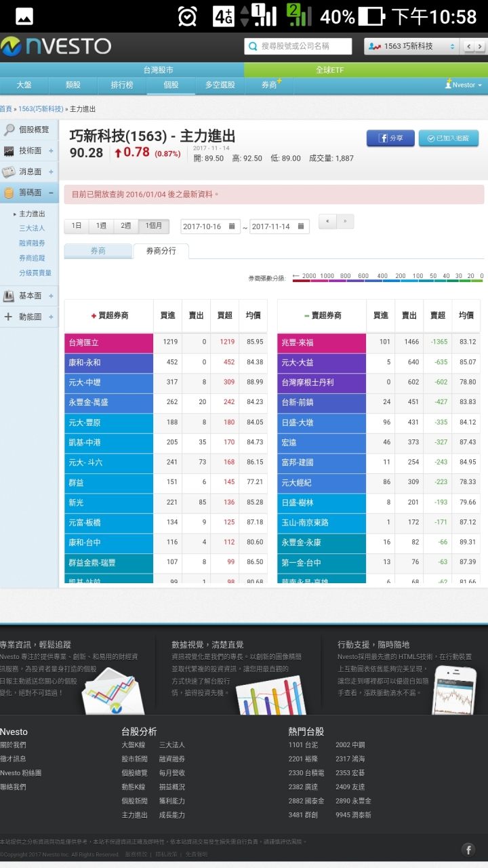Screen dimensions: 488x868
Task: Click the 消息面 newspaper icon
Action: pyautogui.click(x=9, y=172)
